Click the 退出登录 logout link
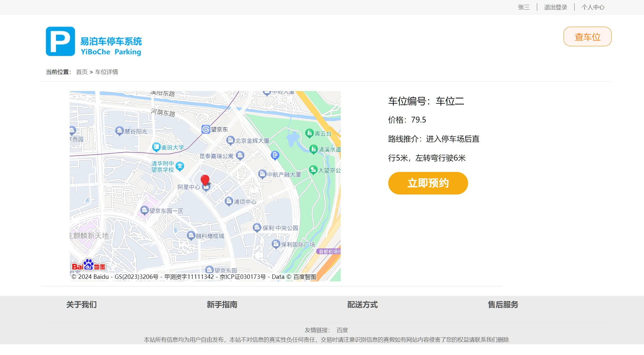644x355 pixels. pyautogui.click(x=556, y=7)
